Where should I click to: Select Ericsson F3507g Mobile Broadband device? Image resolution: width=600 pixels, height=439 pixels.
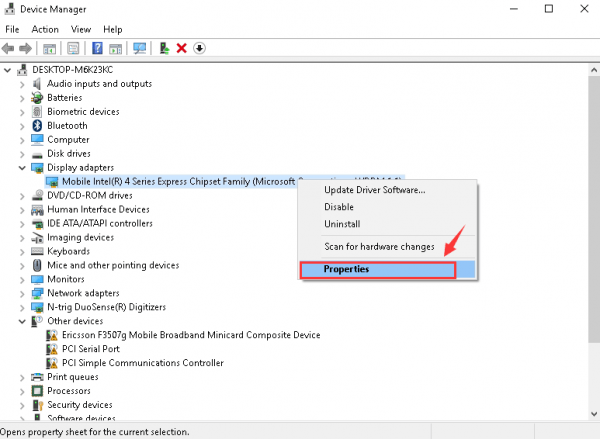tap(190, 335)
